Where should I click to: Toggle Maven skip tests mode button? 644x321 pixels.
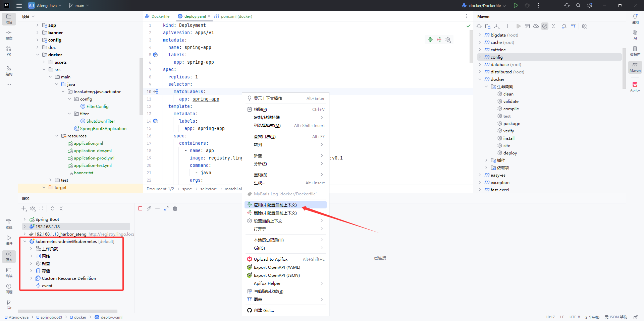click(545, 26)
